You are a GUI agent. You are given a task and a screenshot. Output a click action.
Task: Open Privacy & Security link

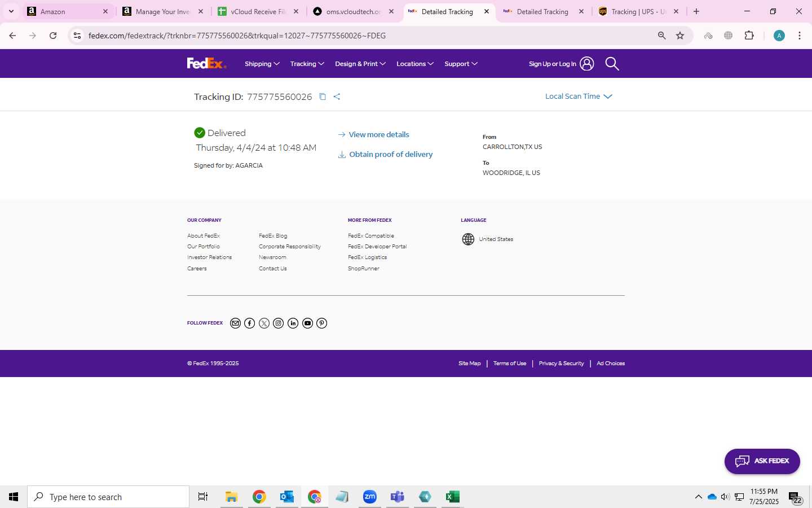pyautogui.click(x=561, y=364)
